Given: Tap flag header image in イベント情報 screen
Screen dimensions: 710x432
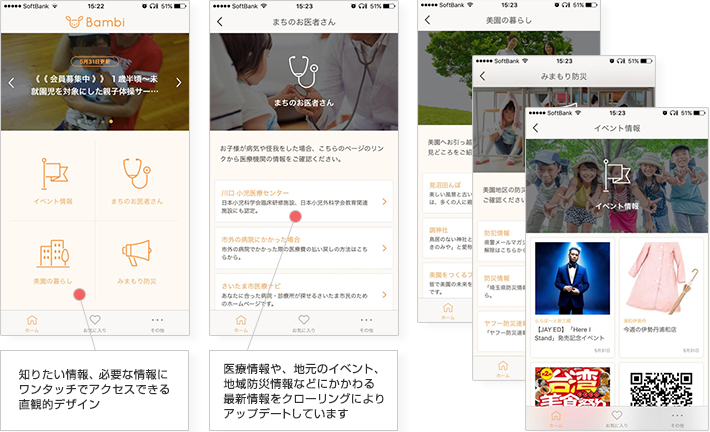Looking at the screenshot, I should coord(617,186).
